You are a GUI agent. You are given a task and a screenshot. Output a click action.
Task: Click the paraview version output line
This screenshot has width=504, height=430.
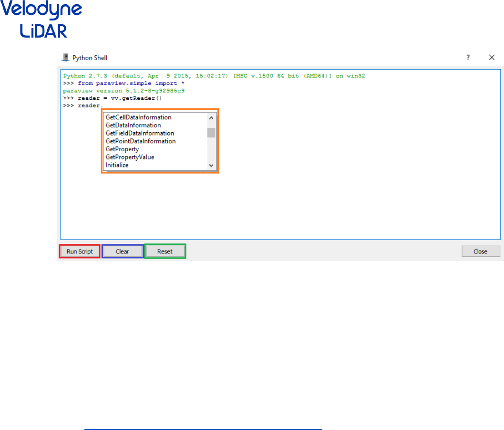[124, 91]
